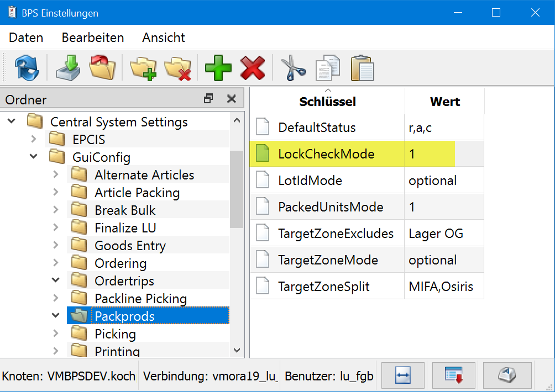Screen dimensions: 555x392
Task: Remove entry with red X icon
Action: point(252,68)
